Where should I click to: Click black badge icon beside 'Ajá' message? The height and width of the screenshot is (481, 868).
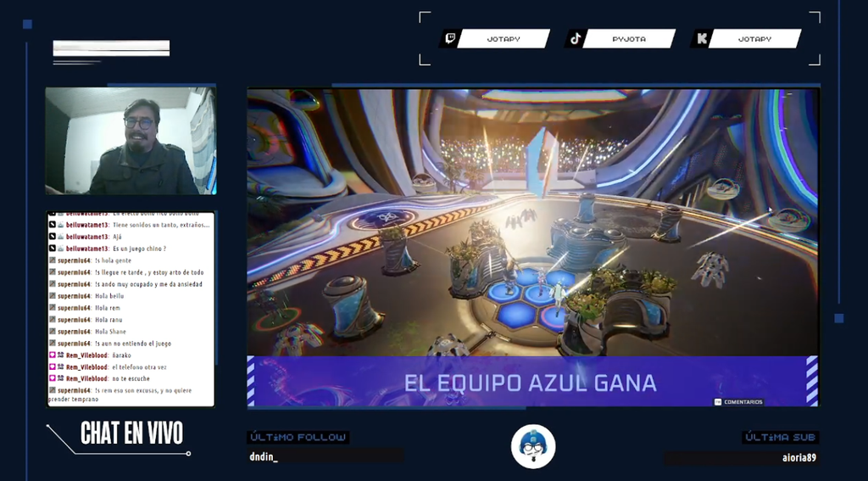[53, 238]
